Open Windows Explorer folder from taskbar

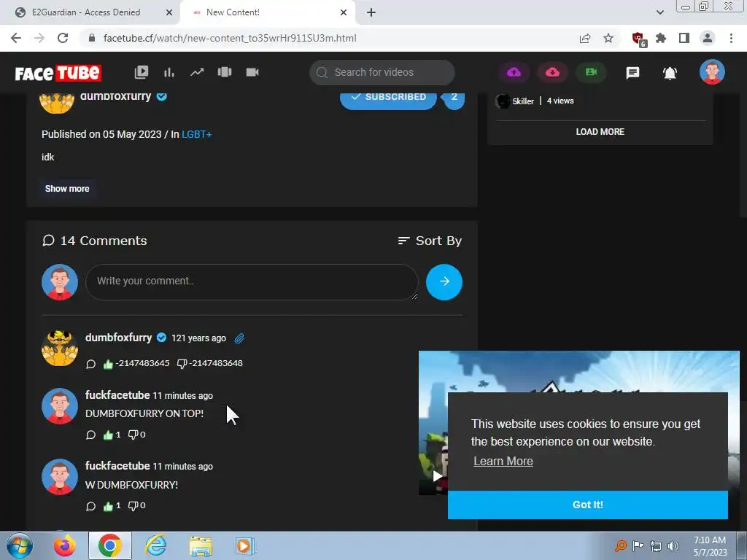point(201,546)
